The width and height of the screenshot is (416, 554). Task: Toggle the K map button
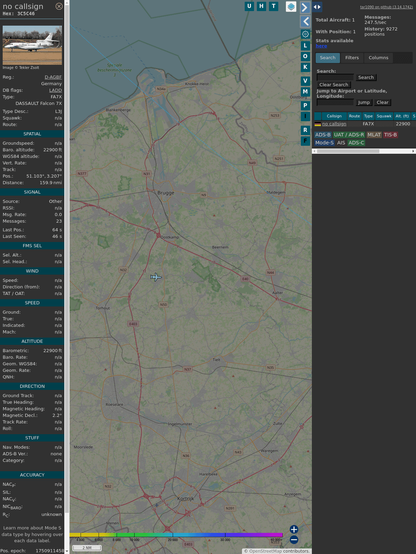(x=305, y=67)
